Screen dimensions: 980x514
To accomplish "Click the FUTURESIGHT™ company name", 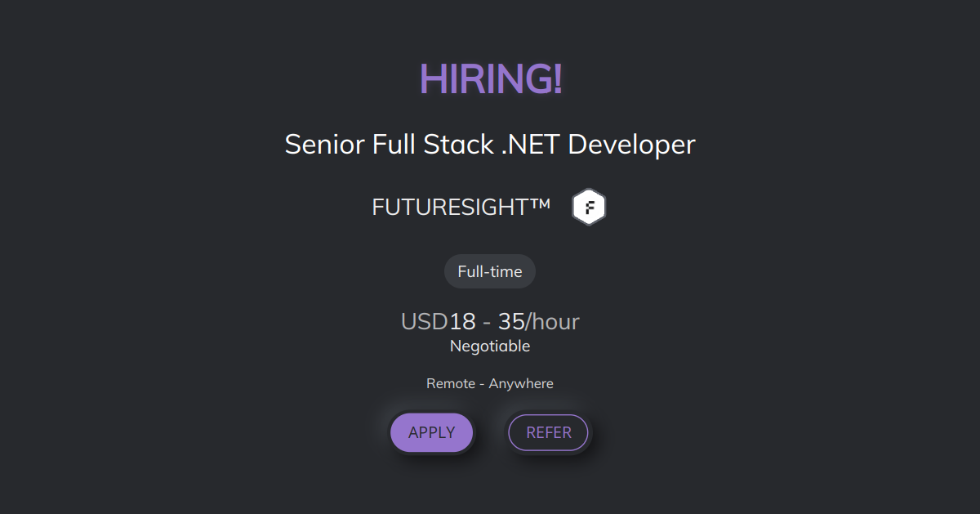I will pos(460,207).
